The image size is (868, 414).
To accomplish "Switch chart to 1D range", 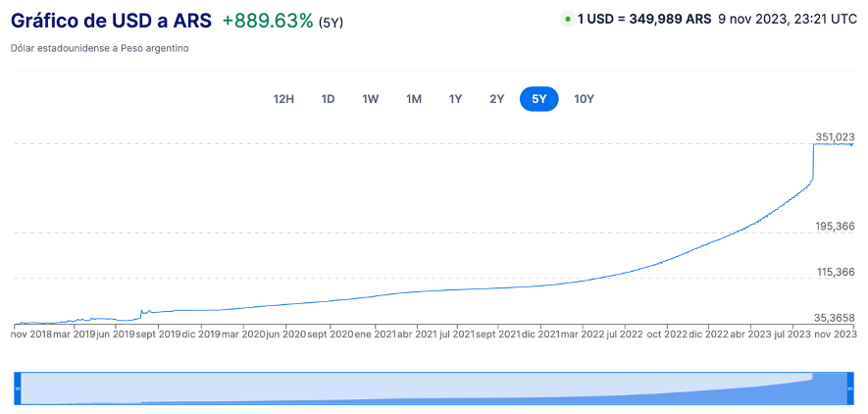I will 329,99.
